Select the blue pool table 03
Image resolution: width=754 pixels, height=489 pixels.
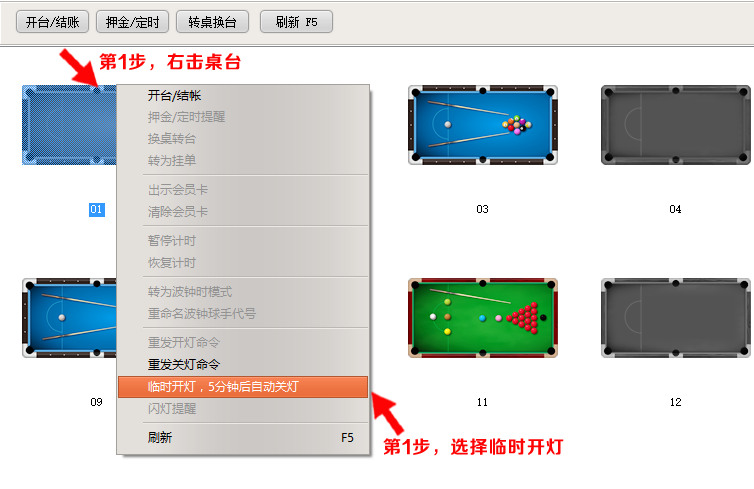point(483,125)
